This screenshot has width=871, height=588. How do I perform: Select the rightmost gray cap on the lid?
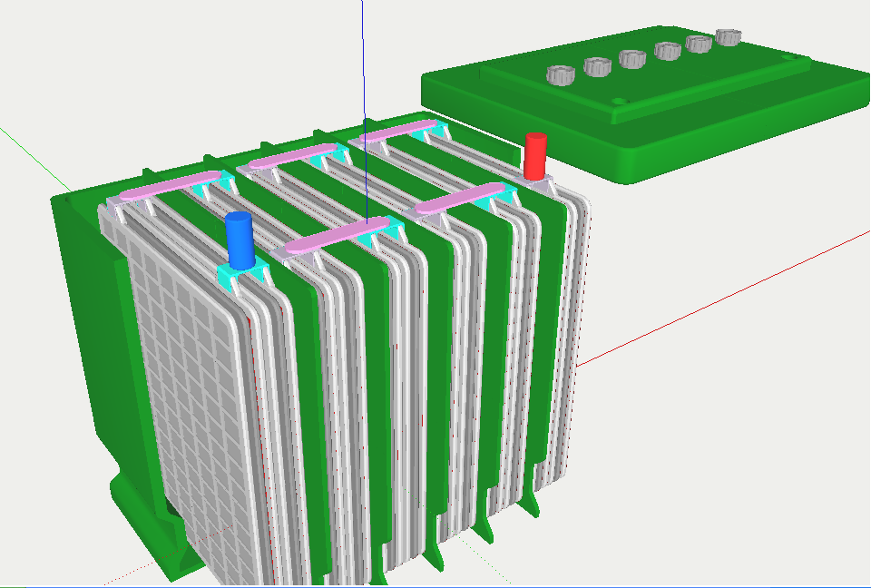[729, 37]
